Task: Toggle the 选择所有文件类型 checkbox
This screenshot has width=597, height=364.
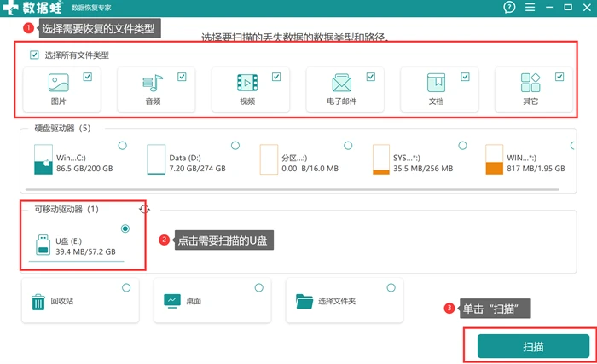Action: (34, 55)
